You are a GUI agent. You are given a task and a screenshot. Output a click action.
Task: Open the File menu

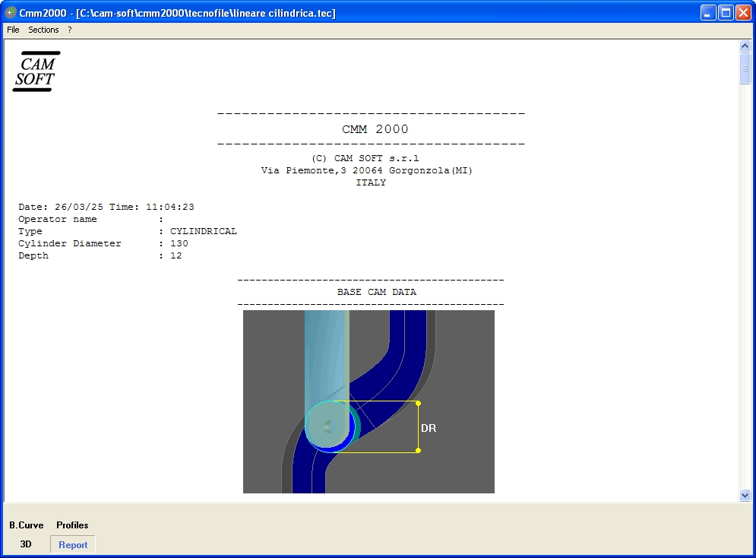click(x=13, y=30)
